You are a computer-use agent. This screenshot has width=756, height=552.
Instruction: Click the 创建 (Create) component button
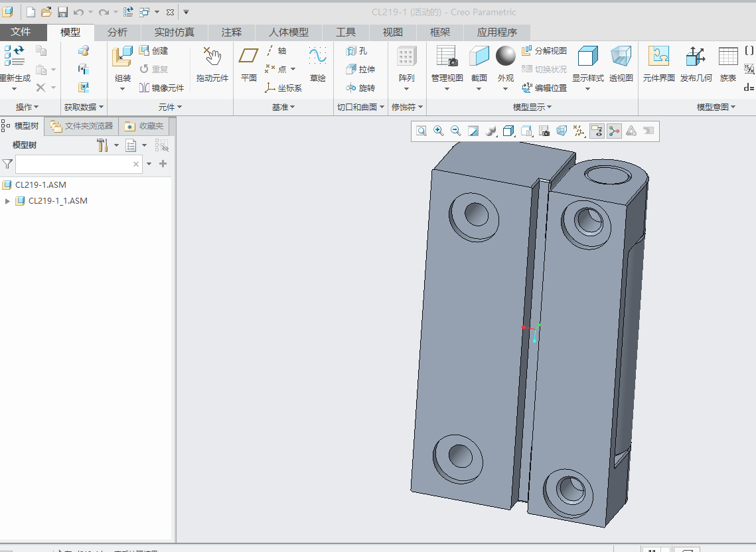click(154, 50)
